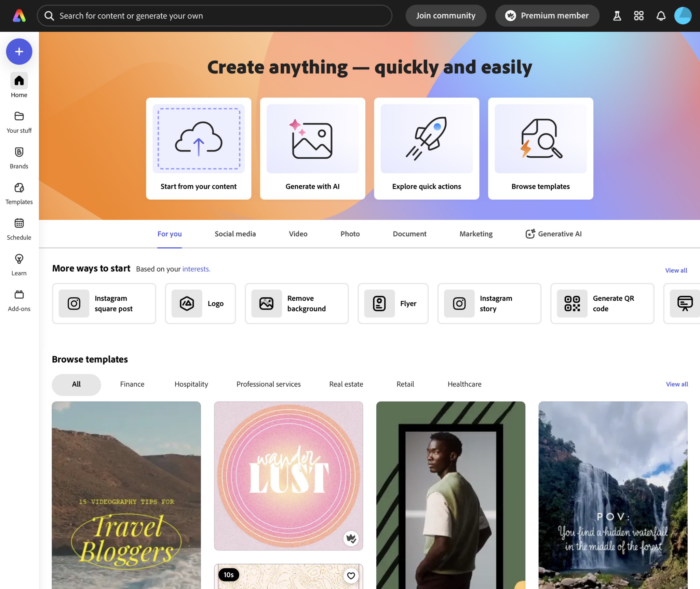Open the apps grid icon
This screenshot has height=589, width=700.
(x=638, y=16)
